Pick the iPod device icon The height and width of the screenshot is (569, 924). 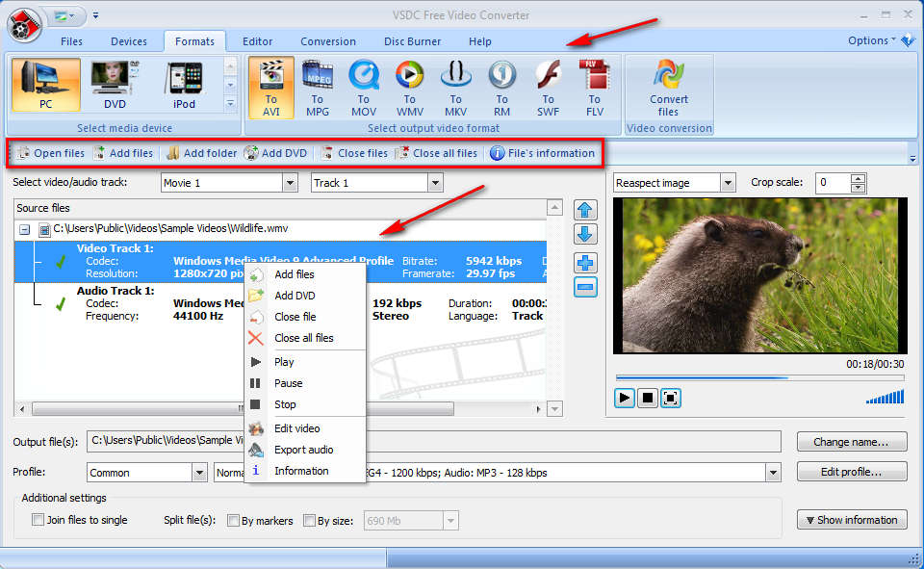pos(184,86)
